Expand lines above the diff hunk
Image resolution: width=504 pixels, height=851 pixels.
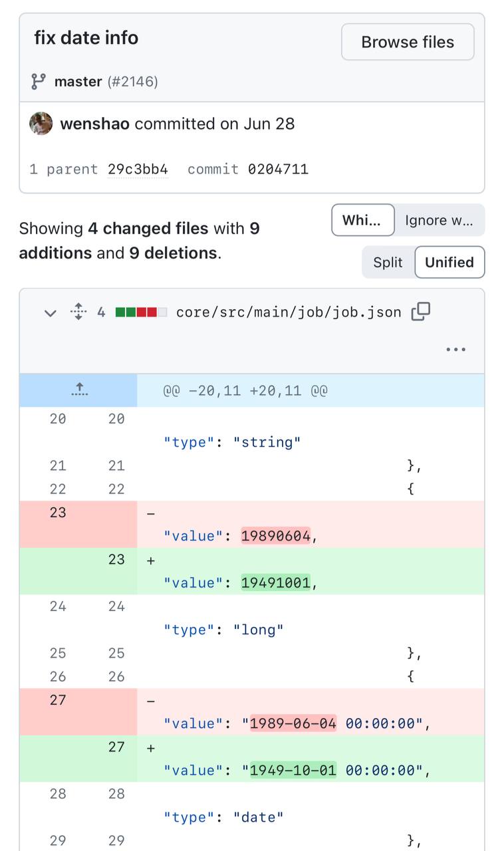click(78, 390)
